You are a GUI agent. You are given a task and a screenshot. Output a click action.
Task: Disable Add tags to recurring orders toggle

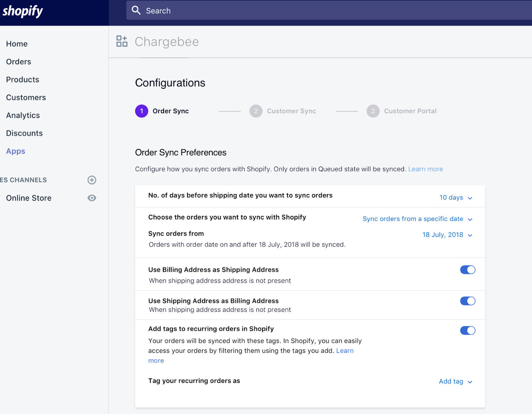pyautogui.click(x=467, y=331)
